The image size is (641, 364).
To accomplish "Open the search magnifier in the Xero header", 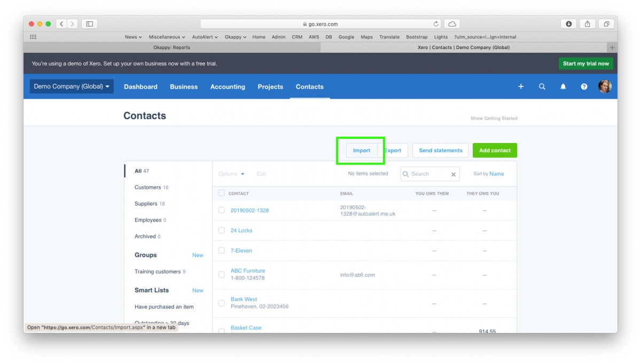I will [542, 86].
